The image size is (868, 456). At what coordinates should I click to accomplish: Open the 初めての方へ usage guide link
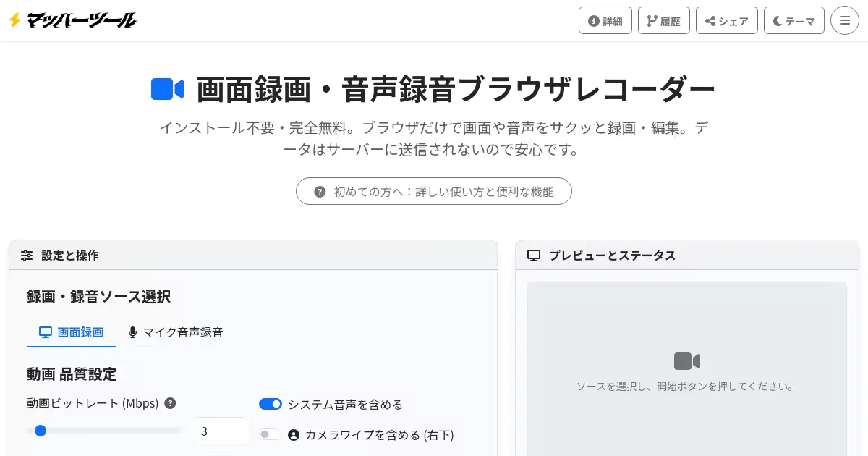[x=433, y=191]
